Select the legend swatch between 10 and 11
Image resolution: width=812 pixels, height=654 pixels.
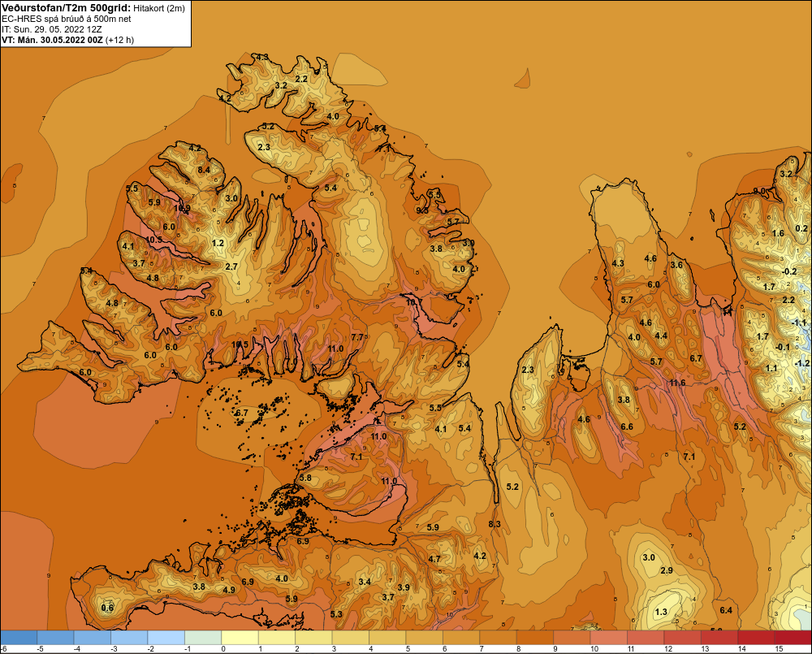click(609, 637)
